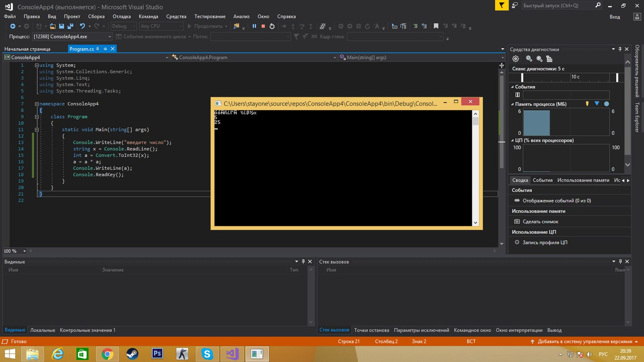The height and width of the screenshot is (362, 644).
Task: Zoom in on the diagnostics timeline
Action: [529, 59]
